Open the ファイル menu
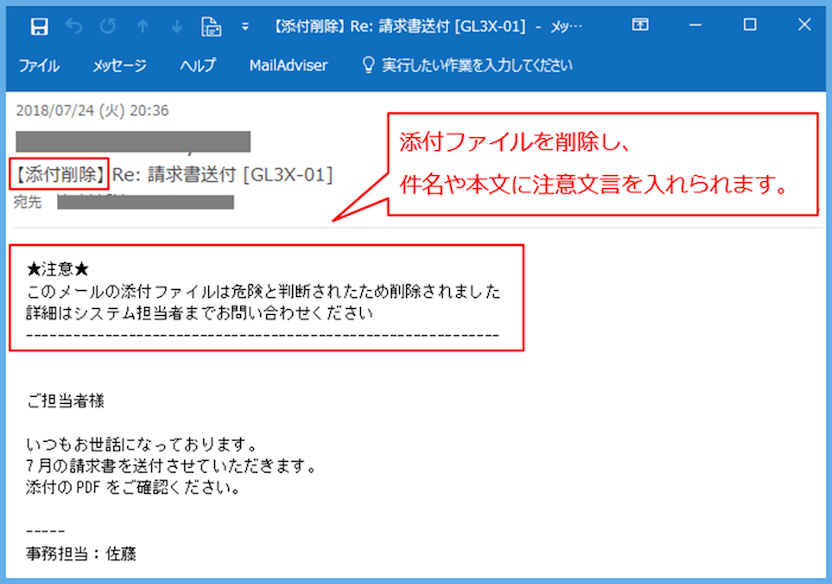Image resolution: width=832 pixels, height=584 pixels. [x=38, y=65]
